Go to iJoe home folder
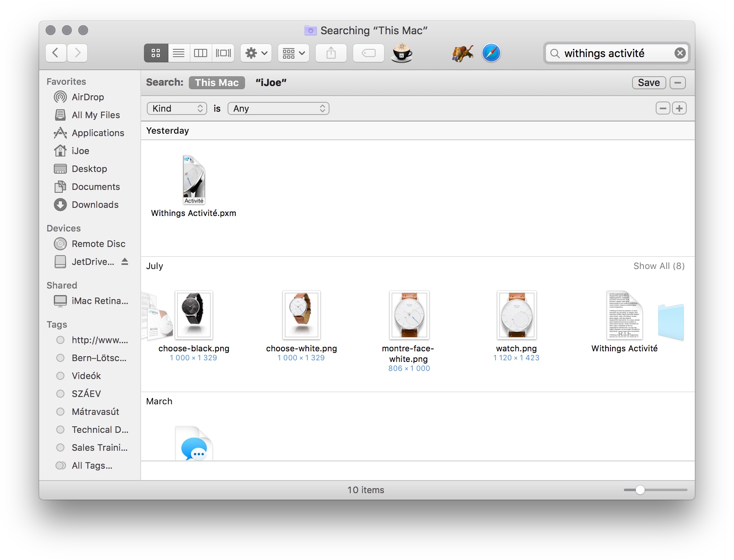The image size is (734, 560). (80, 151)
